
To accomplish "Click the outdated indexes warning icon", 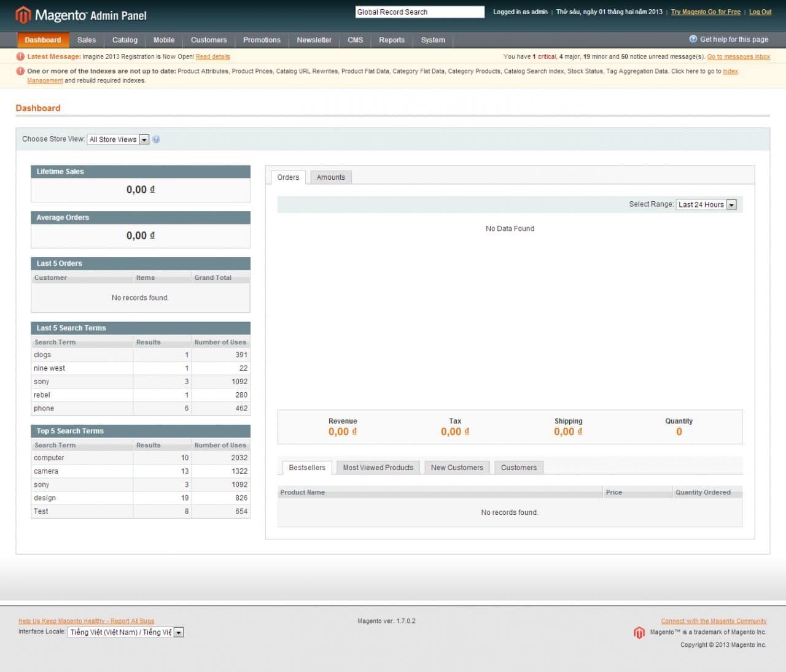I will (20, 71).
